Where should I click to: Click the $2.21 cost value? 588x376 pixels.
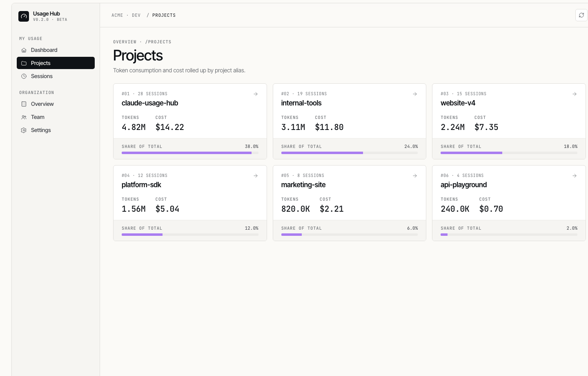tap(332, 209)
